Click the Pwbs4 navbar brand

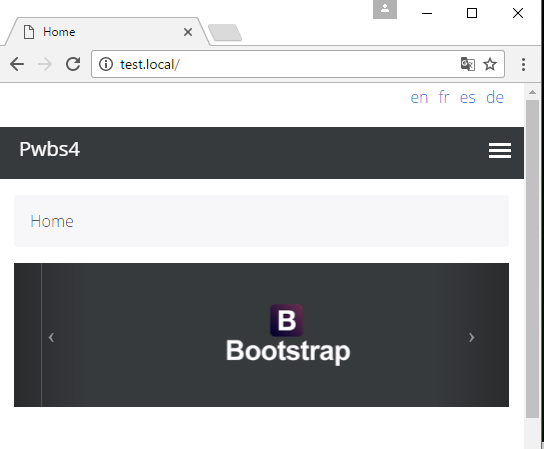pyautogui.click(x=50, y=149)
